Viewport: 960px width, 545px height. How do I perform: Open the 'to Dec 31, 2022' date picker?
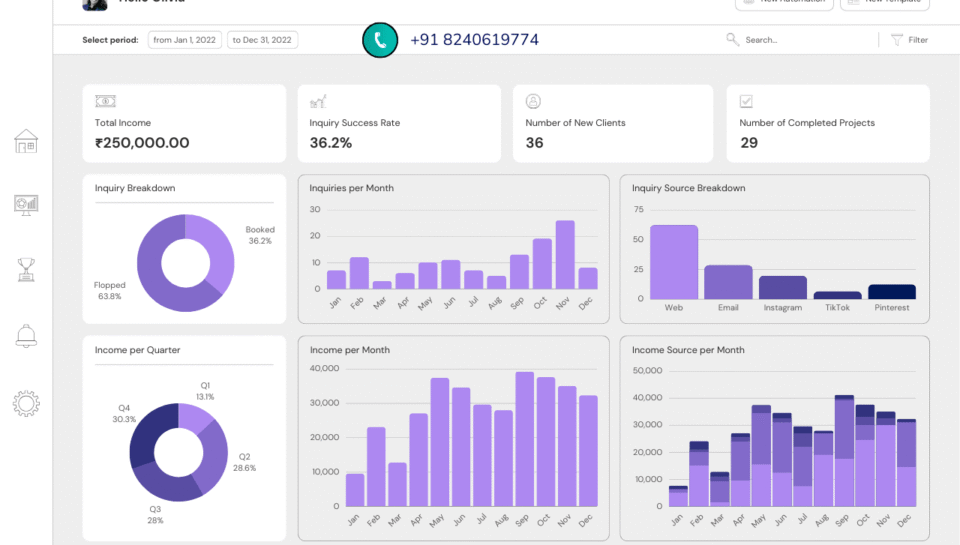point(262,40)
